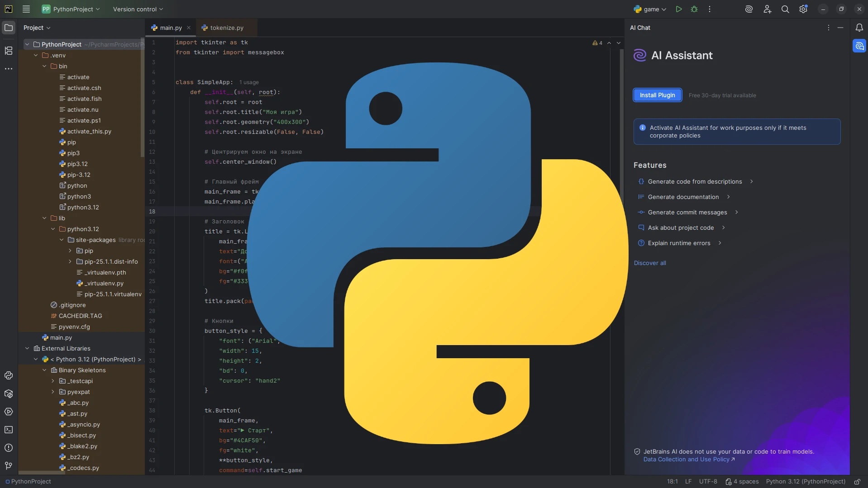Open the notifications bell icon
This screenshot has height=488, width=868.
tap(859, 28)
